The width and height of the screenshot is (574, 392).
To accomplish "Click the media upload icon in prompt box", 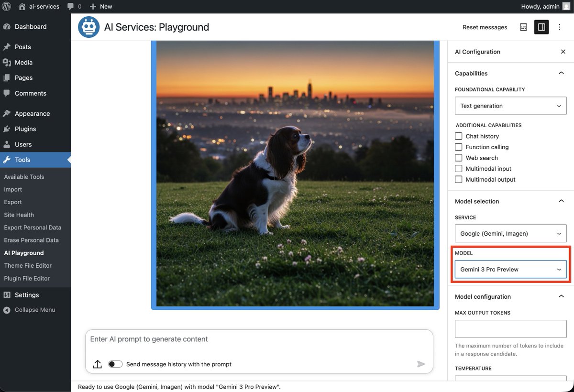I will (x=97, y=364).
